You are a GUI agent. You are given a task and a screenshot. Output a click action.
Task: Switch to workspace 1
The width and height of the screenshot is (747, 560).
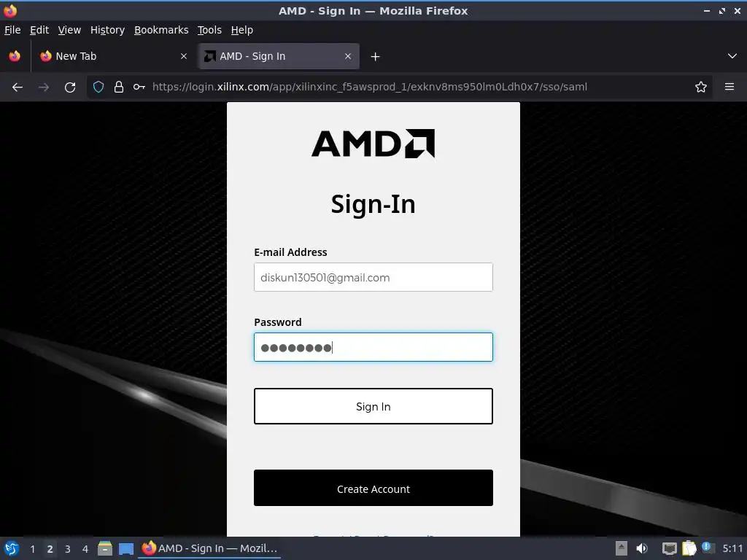click(x=32, y=549)
